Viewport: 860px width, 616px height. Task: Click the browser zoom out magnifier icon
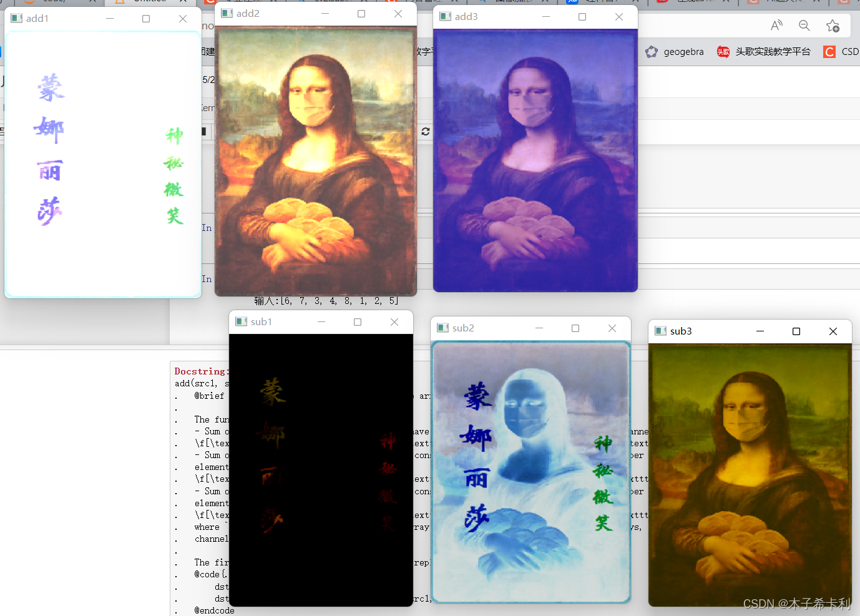[x=804, y=26]
